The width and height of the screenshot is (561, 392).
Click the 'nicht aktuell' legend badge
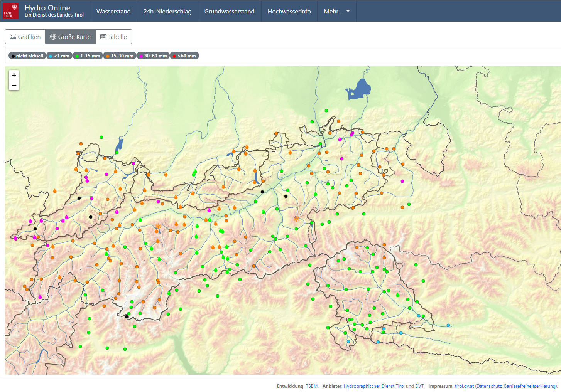coord(27,56)
